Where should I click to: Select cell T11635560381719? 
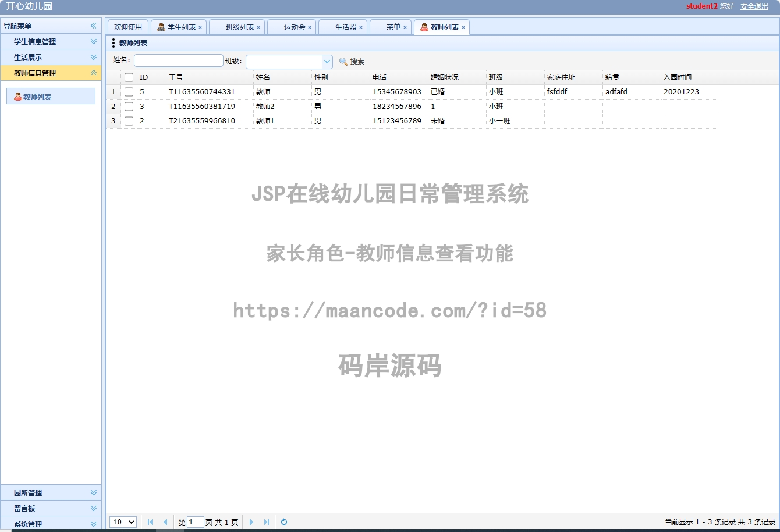[x=210, y=107]
